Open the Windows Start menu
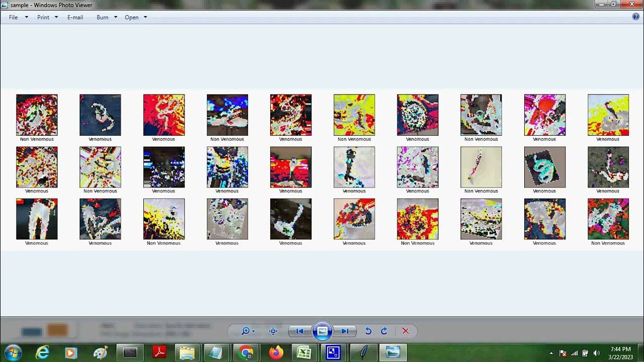Screen dimensions: 644x362 click(x=13, y=352)
